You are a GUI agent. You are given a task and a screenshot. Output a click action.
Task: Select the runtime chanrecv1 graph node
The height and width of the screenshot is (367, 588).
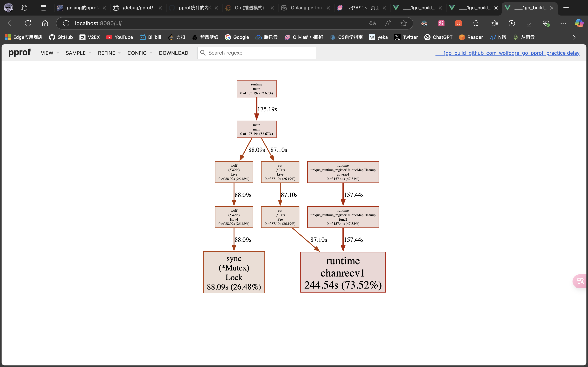coord(343,272)
